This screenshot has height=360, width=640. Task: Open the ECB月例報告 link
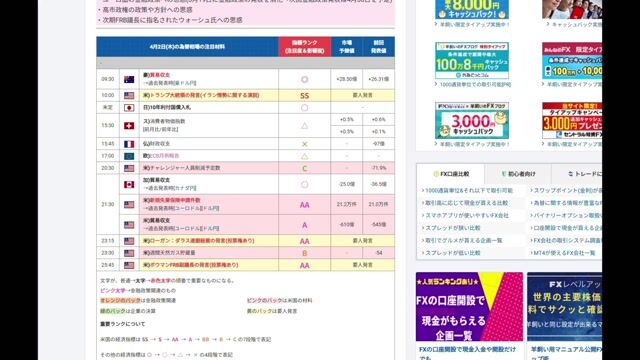pos(161,156)
